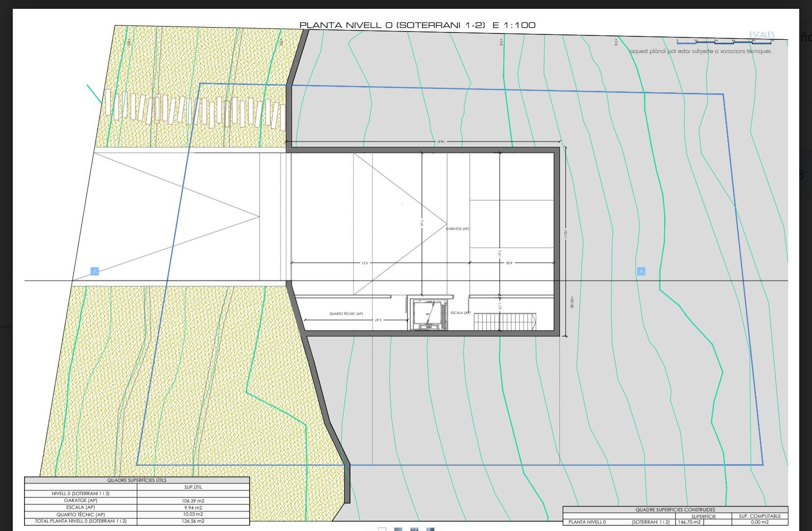The width and height of the screenshot is (812, 531).
Task: Click the elevator symbol in the plan
Action: 427,314
